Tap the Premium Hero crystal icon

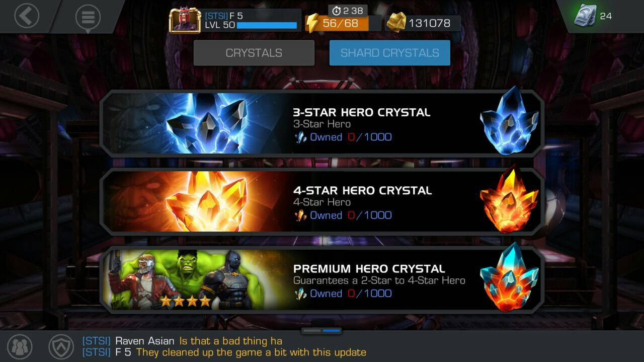(509, 277)
